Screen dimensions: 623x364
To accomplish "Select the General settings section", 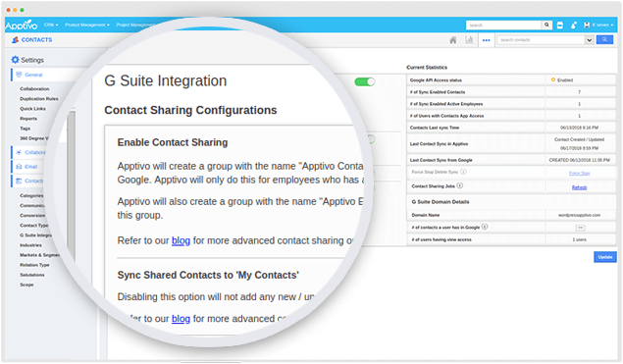I will [33, 75].
